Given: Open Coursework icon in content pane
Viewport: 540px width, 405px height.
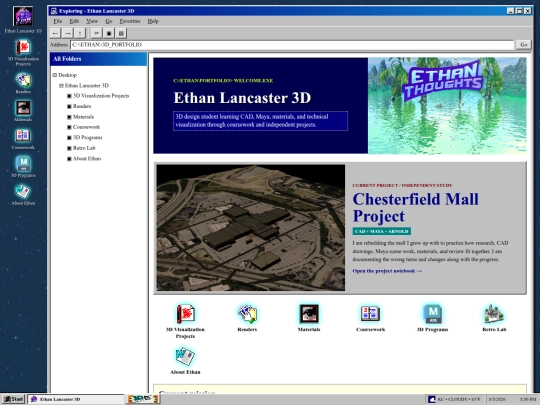Looking at the screenshot, I should coord(370,318).
